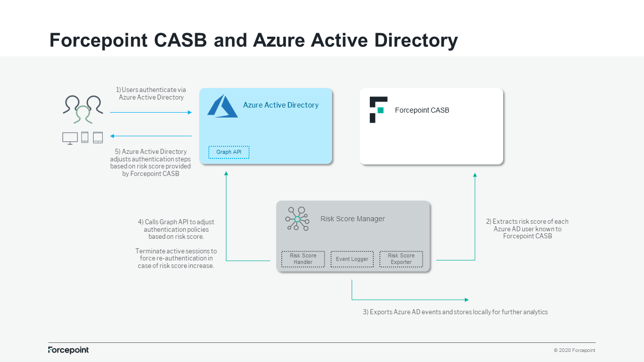Click the Graph API button
The image size is (644, 362).
point(229,152)
